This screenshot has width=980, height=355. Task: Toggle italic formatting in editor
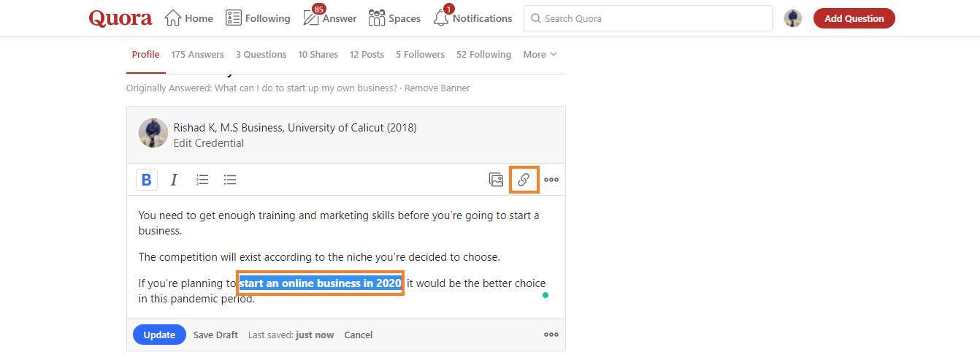tap(174, 180)
